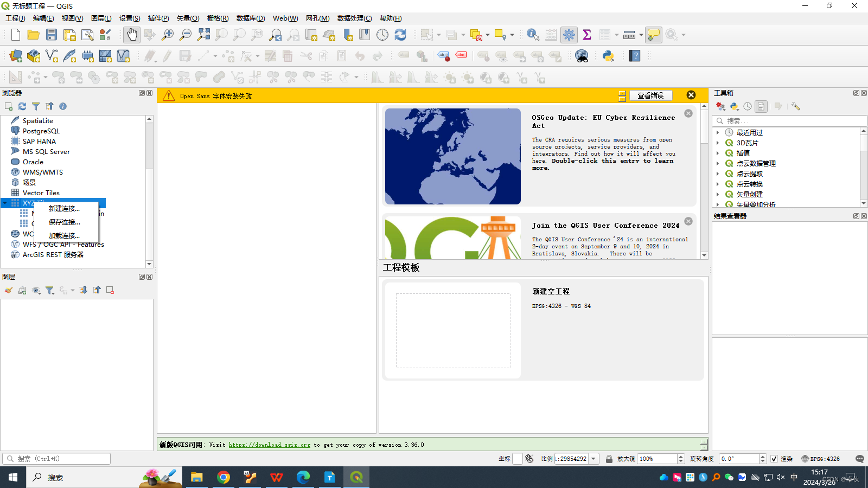Toggle the coordinate extents button in the status bar
The width and height of the screenshot is (868, 488).
pyautogui.click(x=529, y=459)
